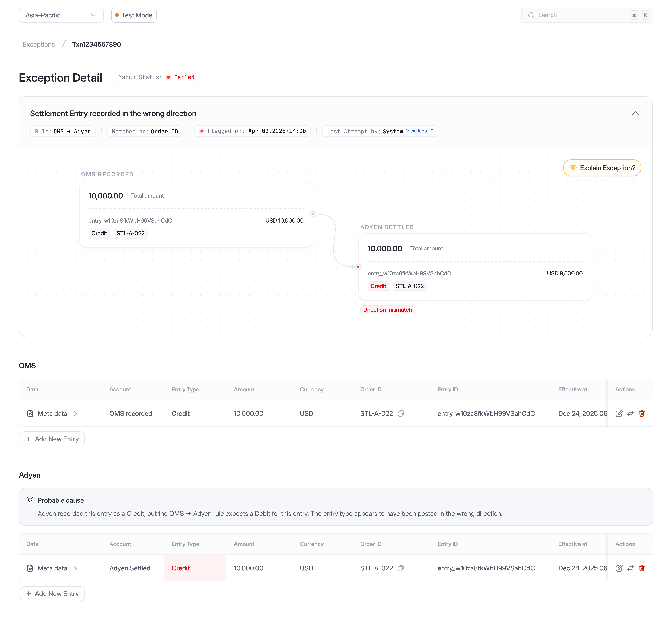
Task: Click the Adyen row document icon
Action: click(30, 568)
